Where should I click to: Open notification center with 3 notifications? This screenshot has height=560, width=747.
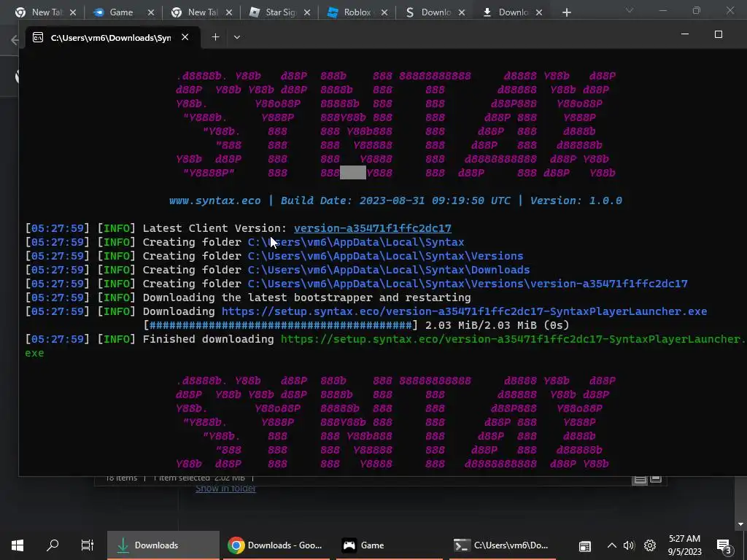pyautogui.click(x=724, y=545)
